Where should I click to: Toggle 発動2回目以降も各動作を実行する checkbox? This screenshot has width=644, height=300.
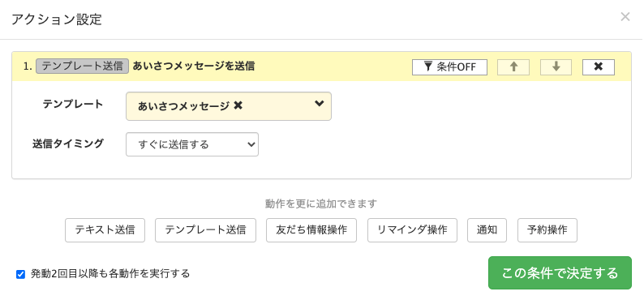[20, 274]
